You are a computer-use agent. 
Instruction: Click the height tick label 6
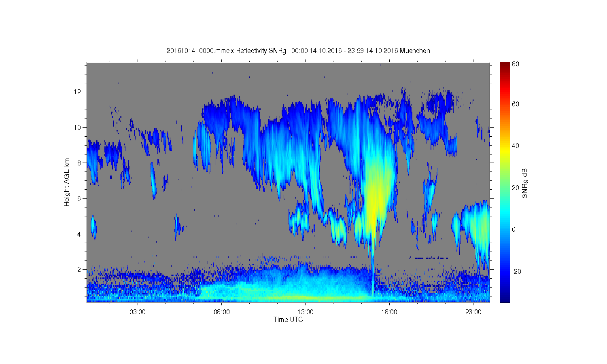coord(80,198)
